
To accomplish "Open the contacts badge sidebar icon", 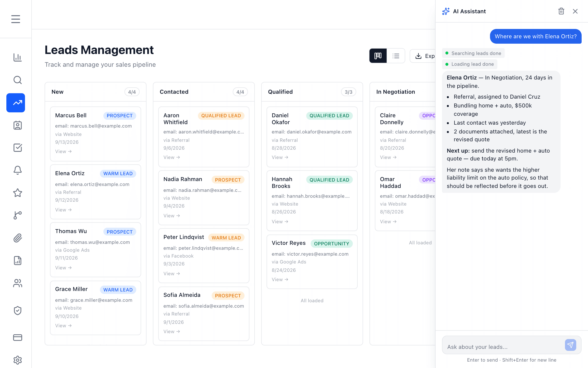I will click(x=17, y=125).
